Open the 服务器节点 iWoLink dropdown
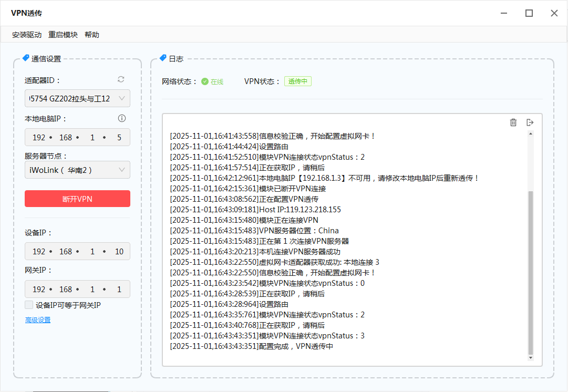Viewport: 568px width, 392px height. [x=121, y=170]
